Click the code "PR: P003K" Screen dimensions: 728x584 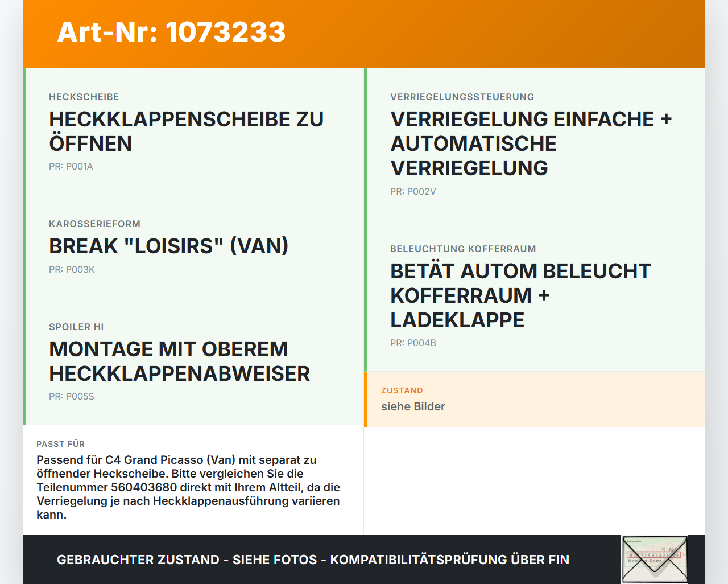click(72, 270)
